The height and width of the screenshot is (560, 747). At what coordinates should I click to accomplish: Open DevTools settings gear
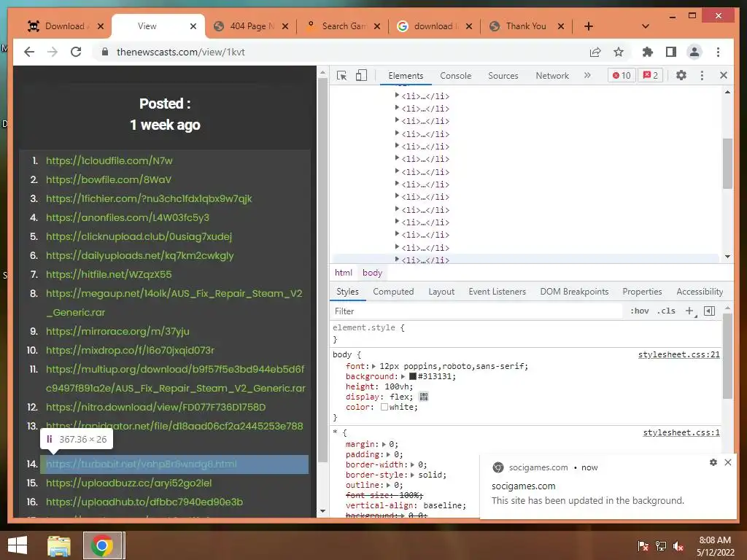[681, 75]
